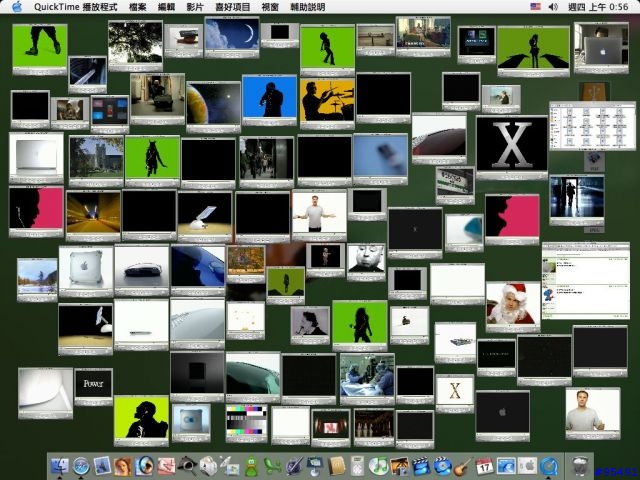Click the menu bar clock 週四 上午 0:56

(x=598, y=7)
